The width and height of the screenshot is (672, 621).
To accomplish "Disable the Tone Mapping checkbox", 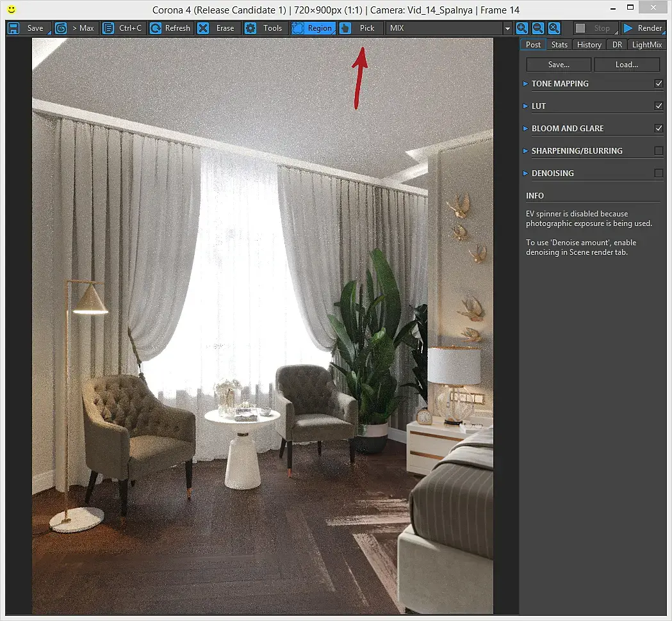I will coord(659,83).
